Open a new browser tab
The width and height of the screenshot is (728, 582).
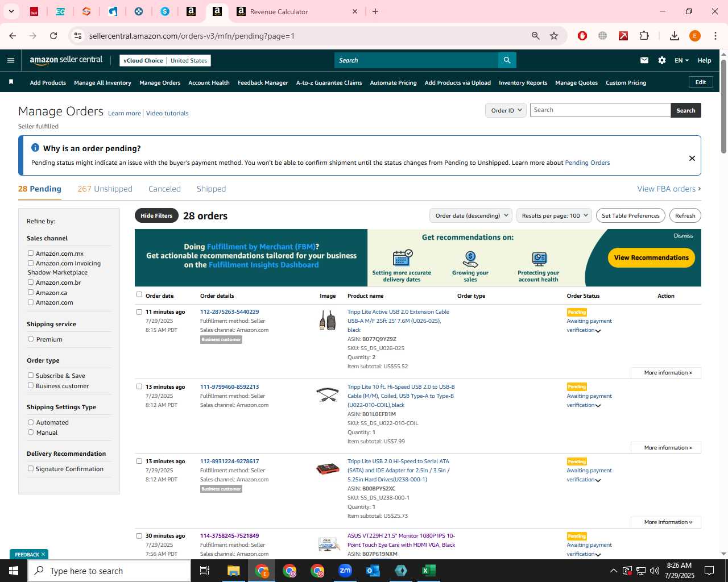[x=375, y=11]
